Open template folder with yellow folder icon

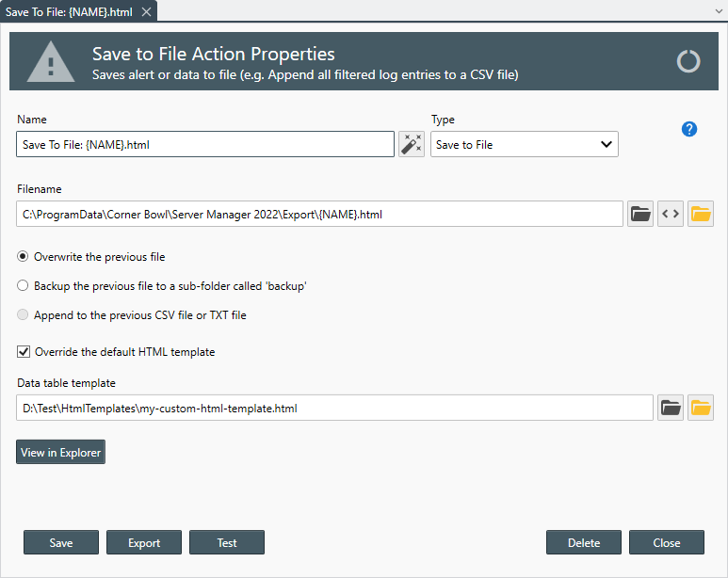click(701, 408)
